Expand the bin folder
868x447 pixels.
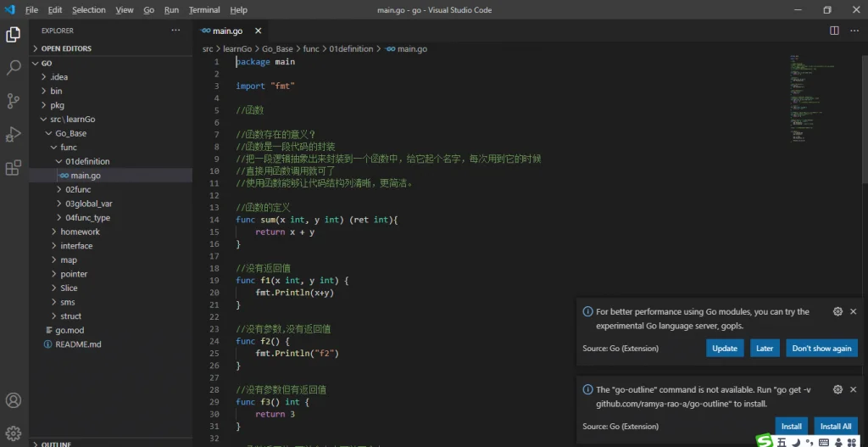tap(111, 91)
